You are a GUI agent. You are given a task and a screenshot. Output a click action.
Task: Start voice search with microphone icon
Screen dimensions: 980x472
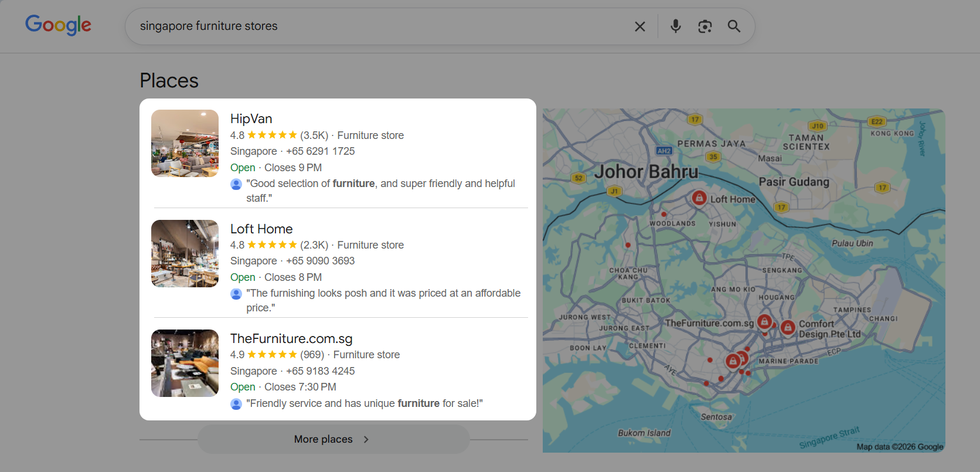pyautogui.click(x=675, y=26)
